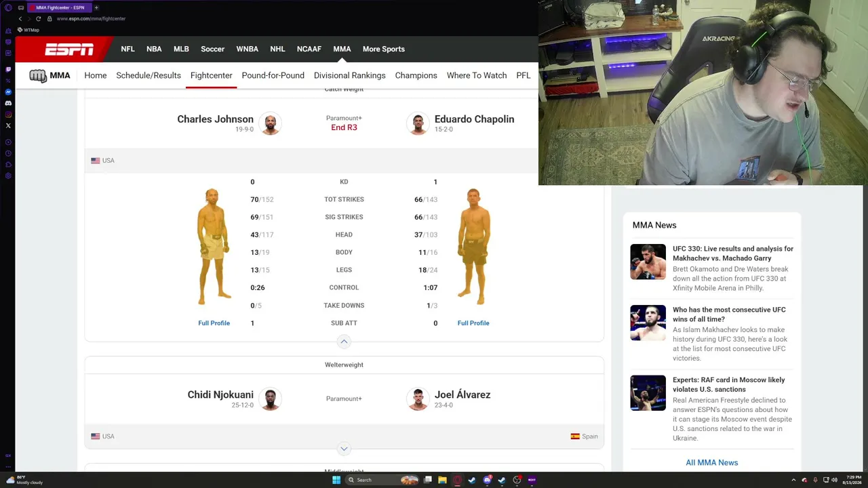Select NFL in ESPN top navigation
The image size is (868, 488).
click(127, 49)
